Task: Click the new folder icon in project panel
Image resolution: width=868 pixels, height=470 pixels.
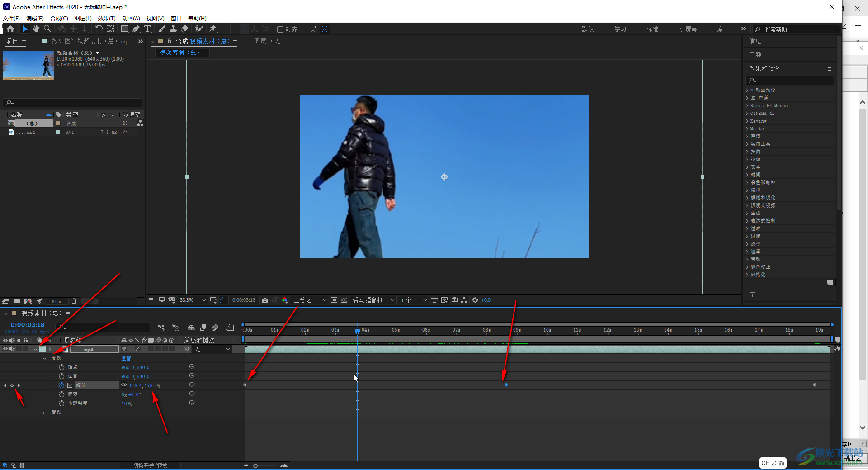Action: [x=17, y=301]
